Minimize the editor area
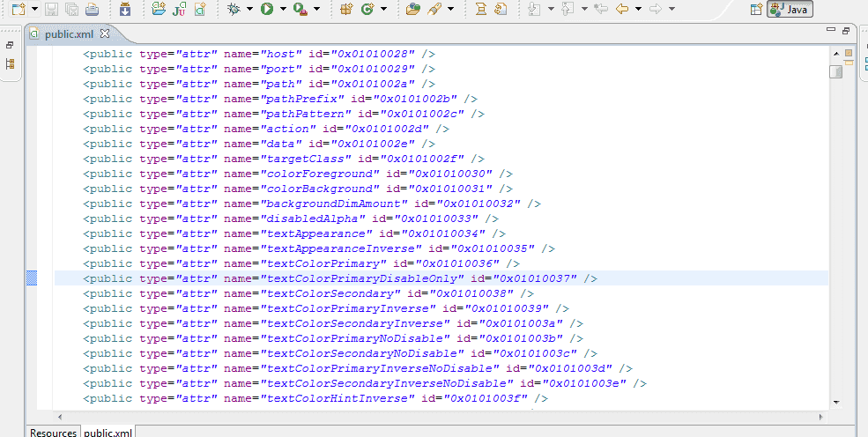Viewport: 868px width, 437px height. 830,31
